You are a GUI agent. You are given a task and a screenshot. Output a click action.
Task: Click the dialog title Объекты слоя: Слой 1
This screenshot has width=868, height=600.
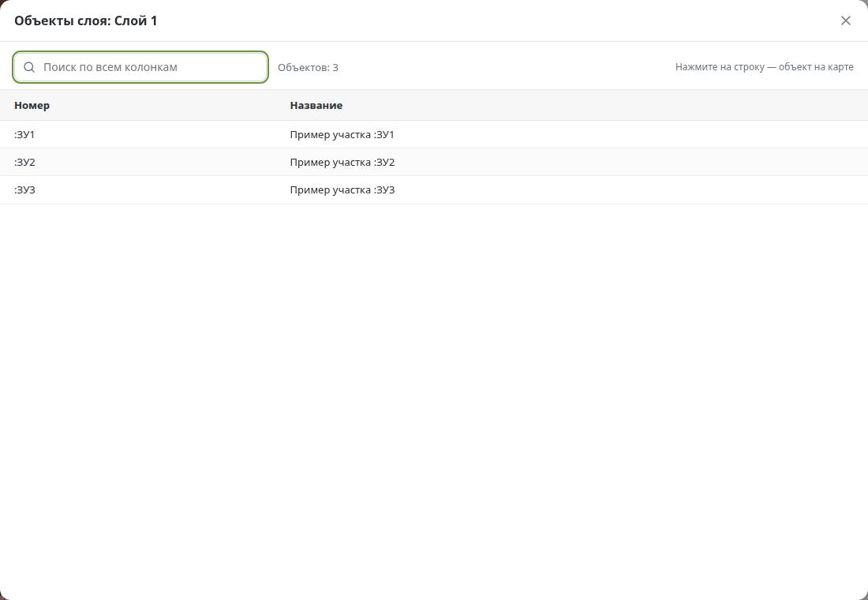pos(86,21)
